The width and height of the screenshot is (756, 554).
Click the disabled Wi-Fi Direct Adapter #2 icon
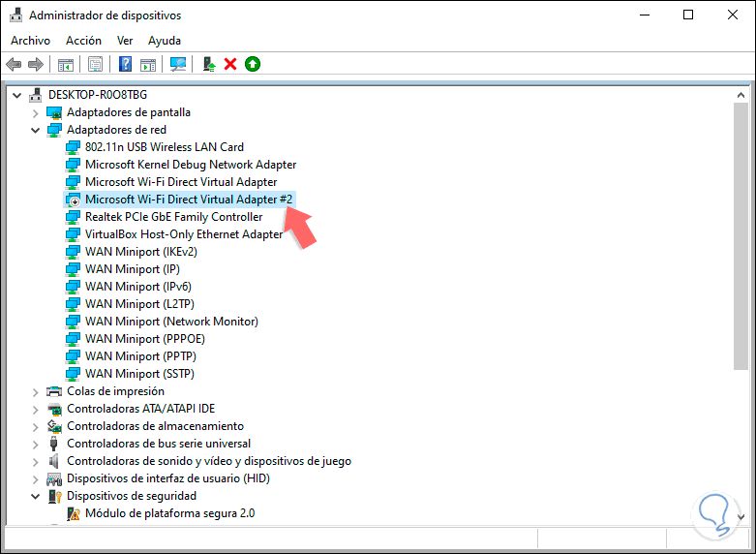[73, 200]
